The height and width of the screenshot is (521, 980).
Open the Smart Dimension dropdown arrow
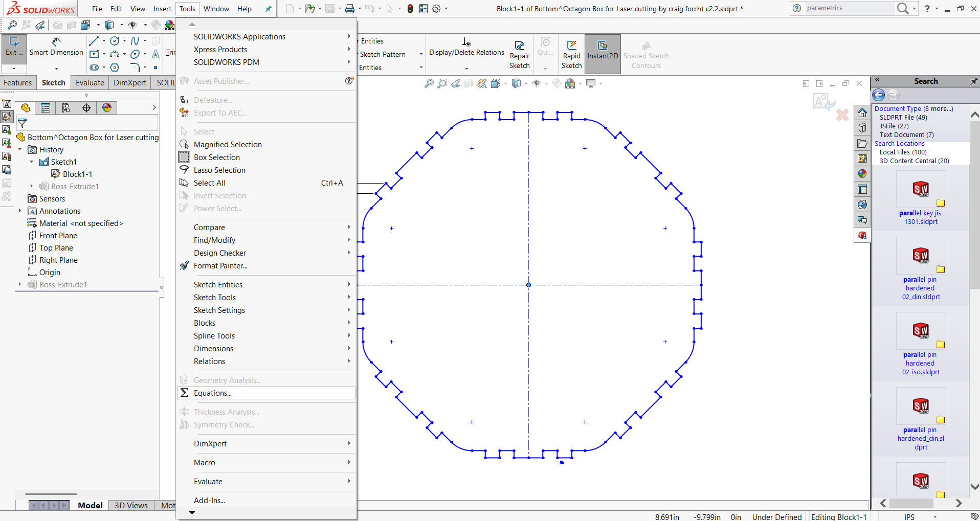(56, 68)
